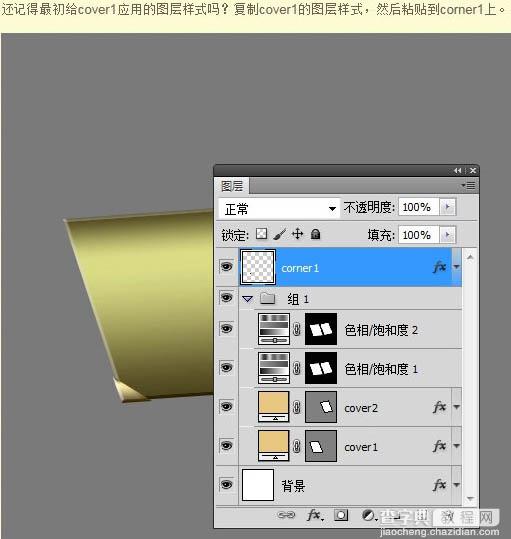The width and height of the screenshot is (511, 539).
Task: Open the layers panel options menu
Action: (468, 186)
